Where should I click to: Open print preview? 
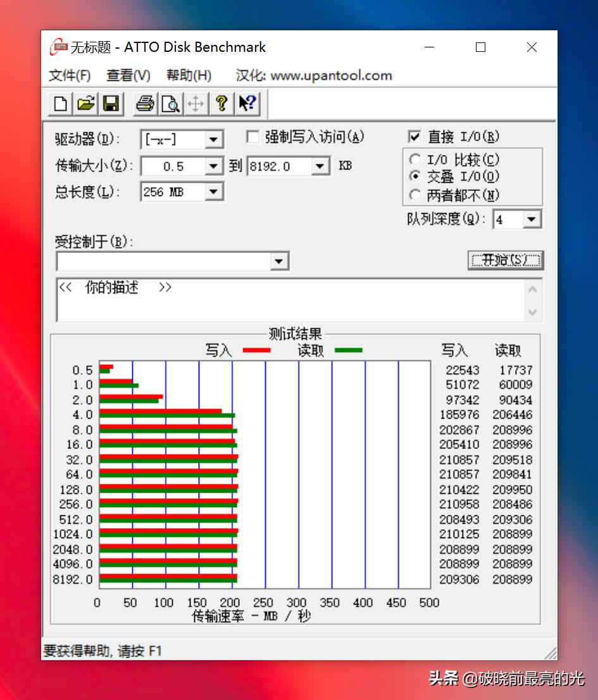pyautogui.click(x=170, y=104)
